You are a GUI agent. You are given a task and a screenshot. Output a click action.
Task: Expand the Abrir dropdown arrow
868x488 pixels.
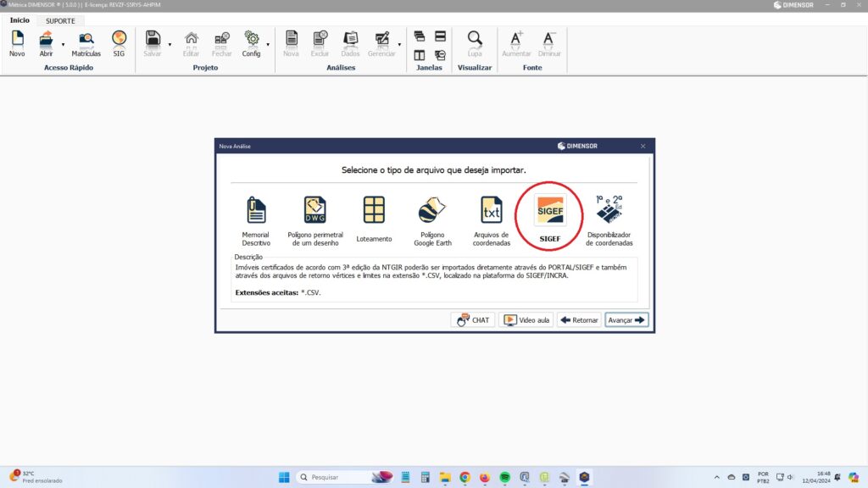[63, 44]
